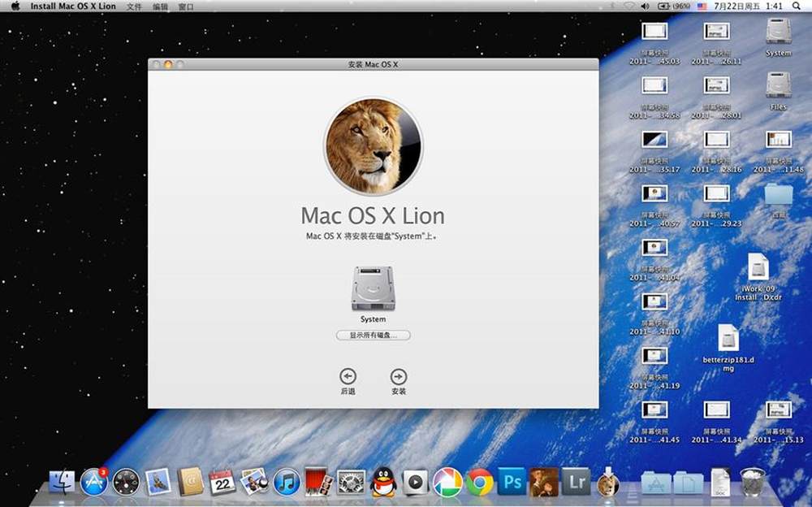Open the 编辑 menu
This screenshot has height=507, width=812.
[160, 6]
